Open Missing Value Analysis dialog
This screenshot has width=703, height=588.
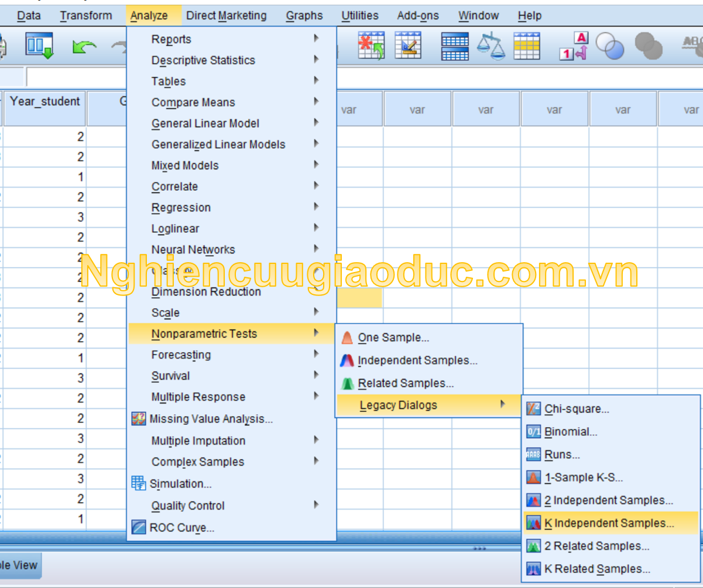coord(211,419)
